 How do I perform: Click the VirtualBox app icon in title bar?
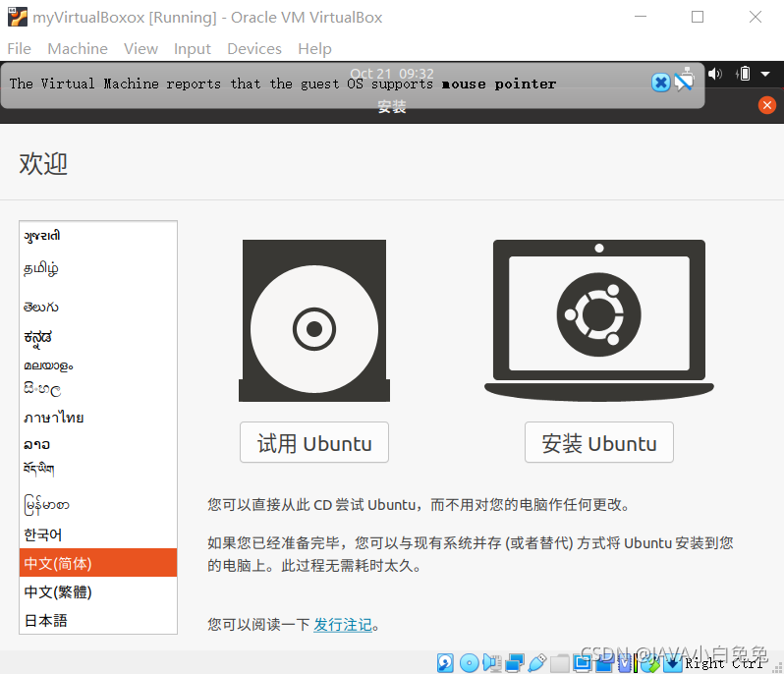17,17
